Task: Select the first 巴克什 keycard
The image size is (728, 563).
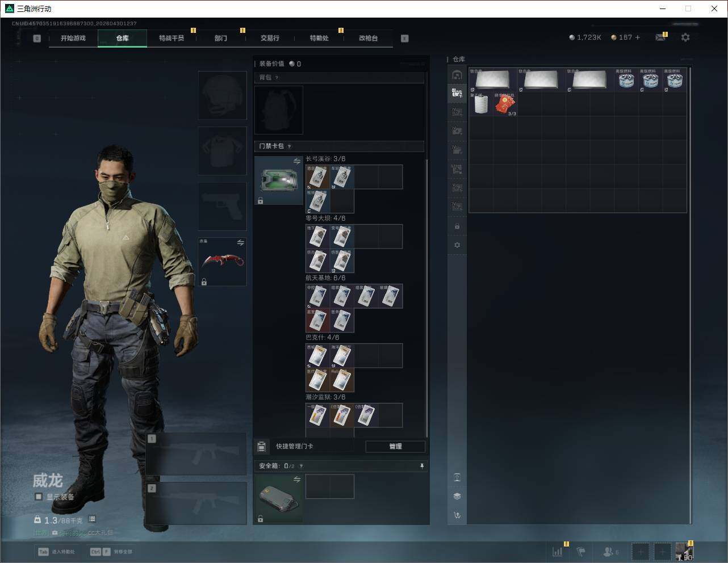Action: (x=317, y=356)
